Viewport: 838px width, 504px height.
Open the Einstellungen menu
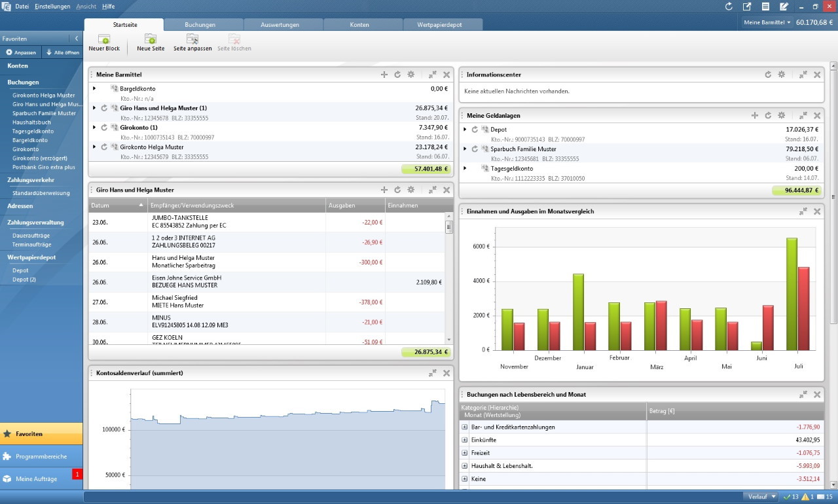[x=52, y=6]
